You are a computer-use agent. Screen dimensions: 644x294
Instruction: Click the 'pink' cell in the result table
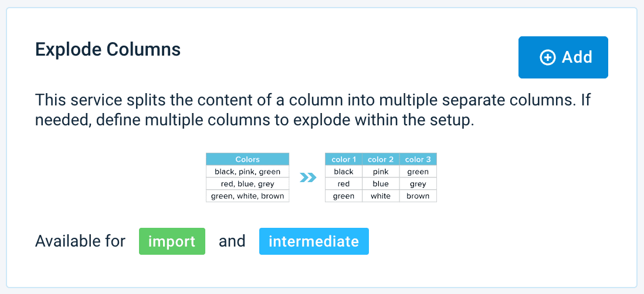tap(381, 172)
